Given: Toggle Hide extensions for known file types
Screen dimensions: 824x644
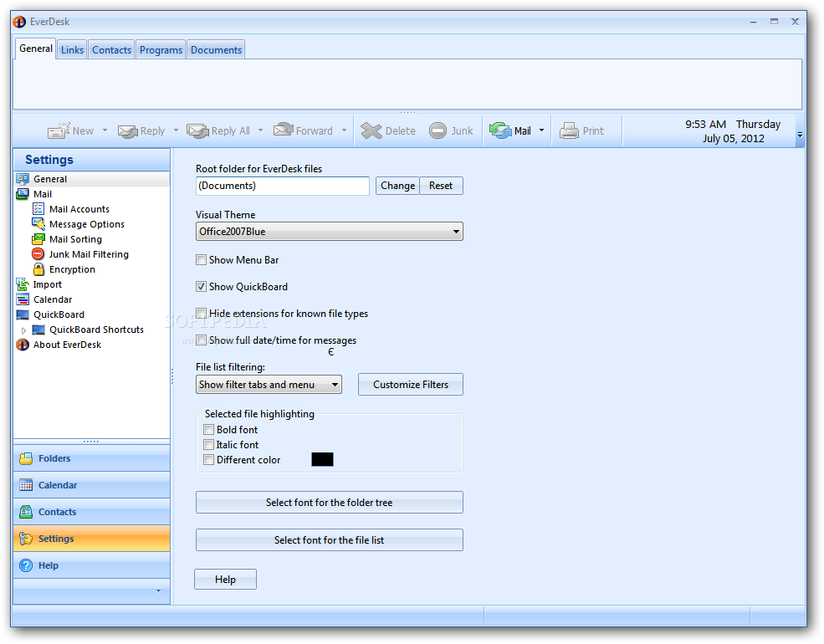Looking at the screenshot, I should click(x=202, y=313).
